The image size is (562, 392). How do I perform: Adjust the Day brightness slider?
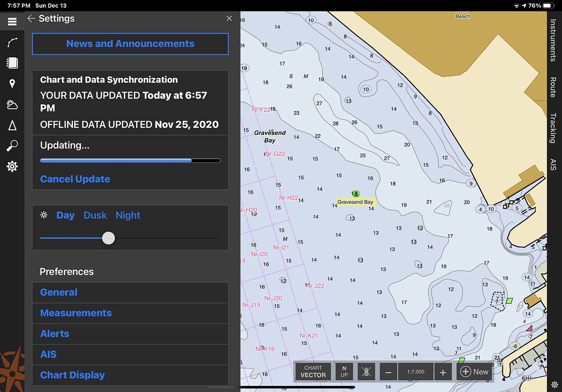coord(108,238)
